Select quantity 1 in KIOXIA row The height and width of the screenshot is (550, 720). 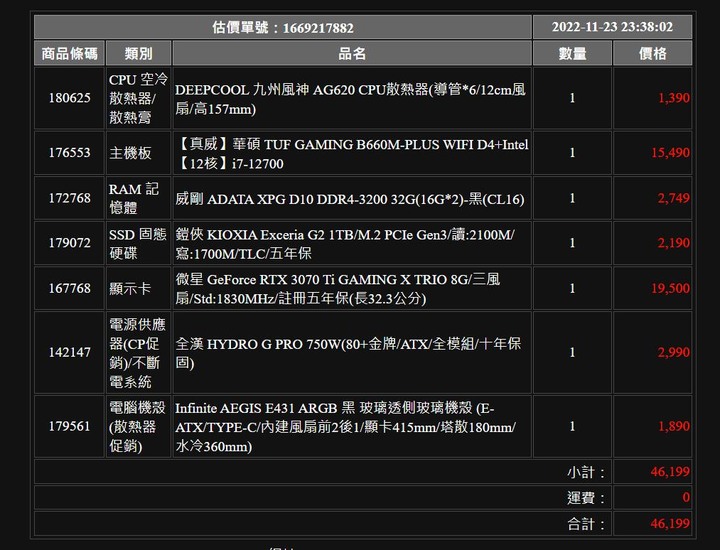pos(572,242)
